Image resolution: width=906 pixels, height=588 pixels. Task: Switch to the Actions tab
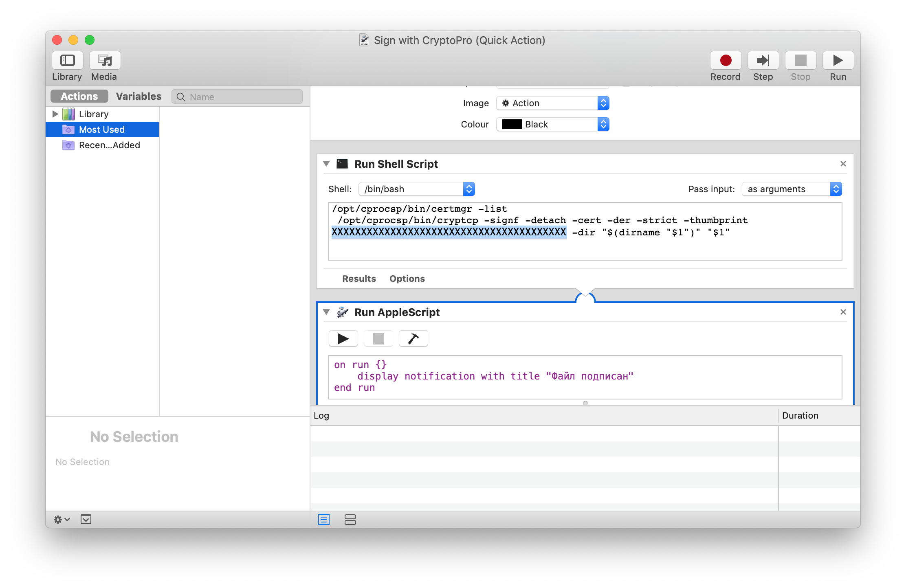[79, 97]
